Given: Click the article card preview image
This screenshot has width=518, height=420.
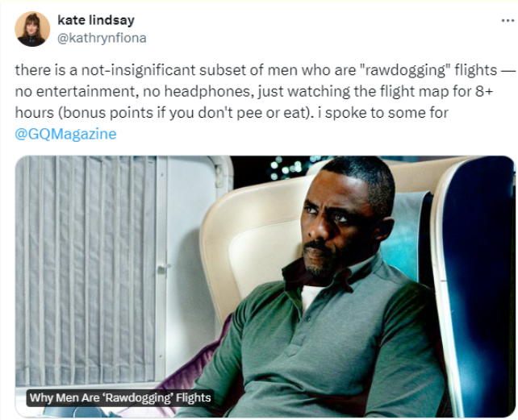Looking at the screenshot, I should point(265,286).
